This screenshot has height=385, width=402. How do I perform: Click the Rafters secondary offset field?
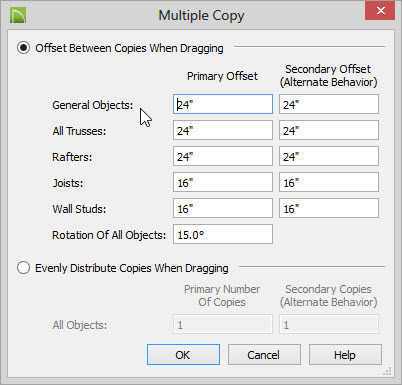(x=329, y=156)
